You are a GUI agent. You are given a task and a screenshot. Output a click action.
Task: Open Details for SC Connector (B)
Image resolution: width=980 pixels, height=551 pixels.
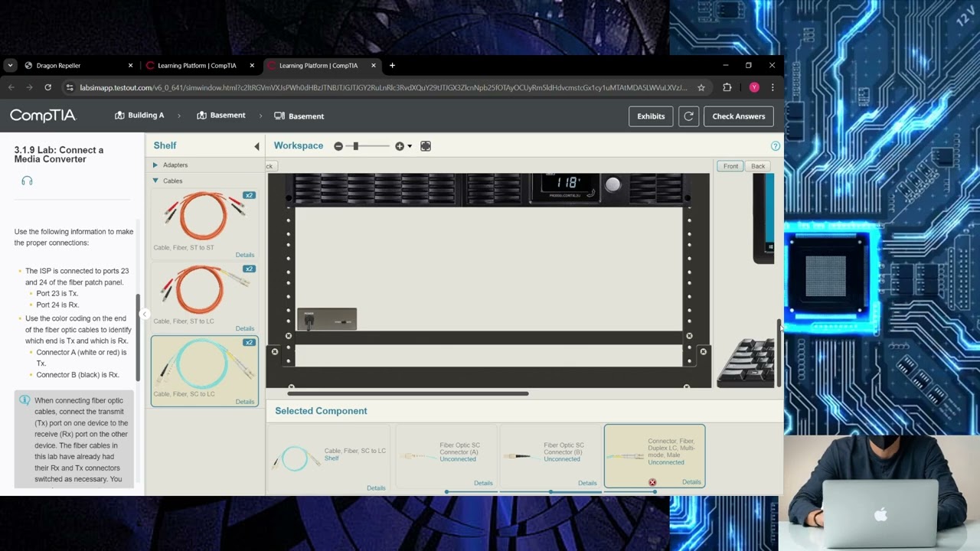[x=587, y=483]
